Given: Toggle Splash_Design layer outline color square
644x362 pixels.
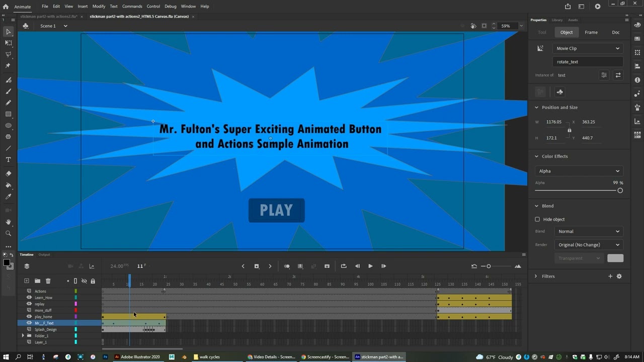Looking at the screenshot, I should [76, 329].
